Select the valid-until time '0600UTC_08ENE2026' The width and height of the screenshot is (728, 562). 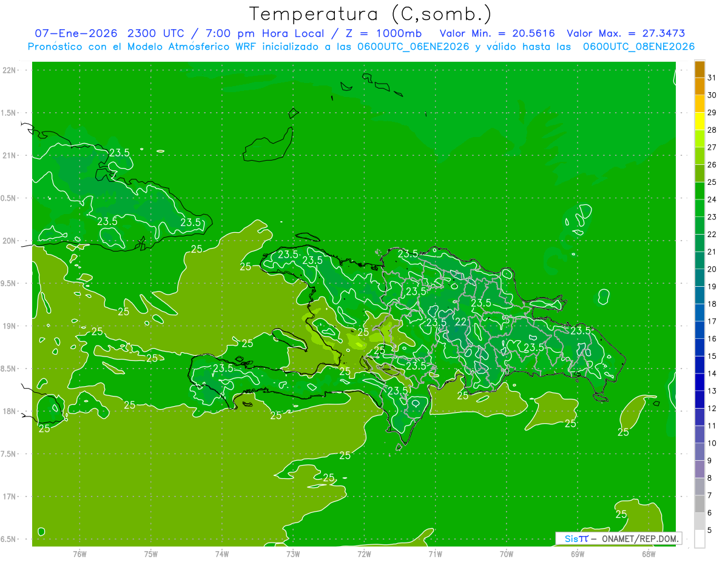tap(639, 47)
